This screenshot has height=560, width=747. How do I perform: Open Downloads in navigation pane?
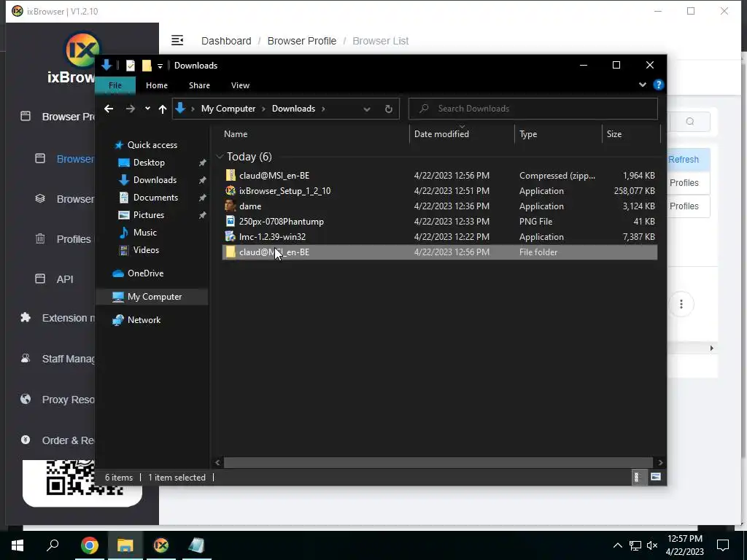coord(155,180)
